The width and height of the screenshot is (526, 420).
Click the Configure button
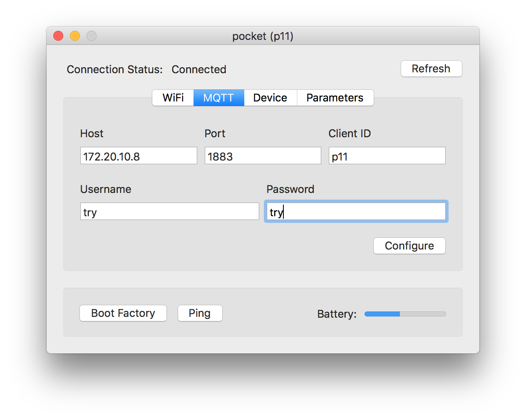tap(409, 246)
